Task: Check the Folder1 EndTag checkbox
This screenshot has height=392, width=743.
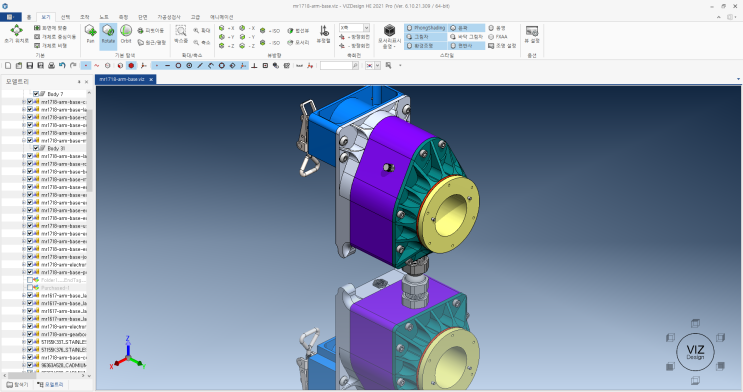Action: tap(30, 280)
